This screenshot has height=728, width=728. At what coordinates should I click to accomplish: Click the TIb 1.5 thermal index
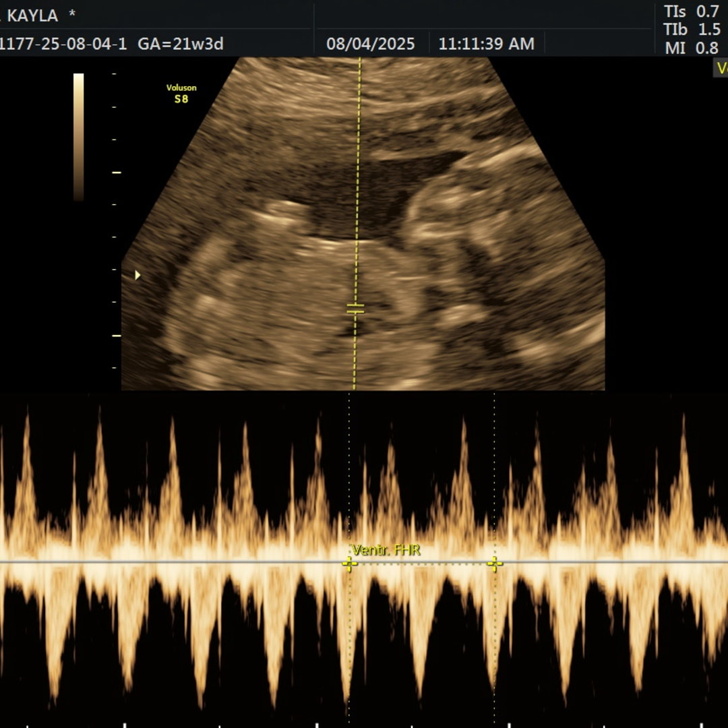(x=691, y=30)
